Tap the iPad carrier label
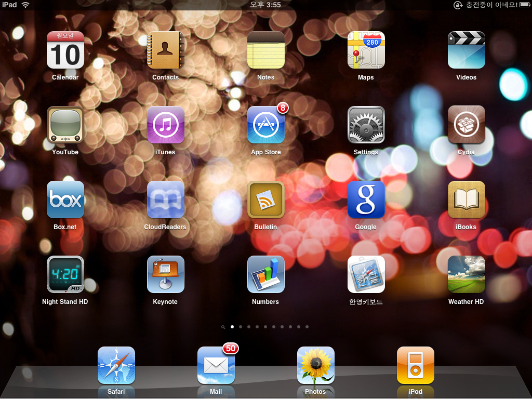Screen dimensions: 532x399 click(9, 5)
